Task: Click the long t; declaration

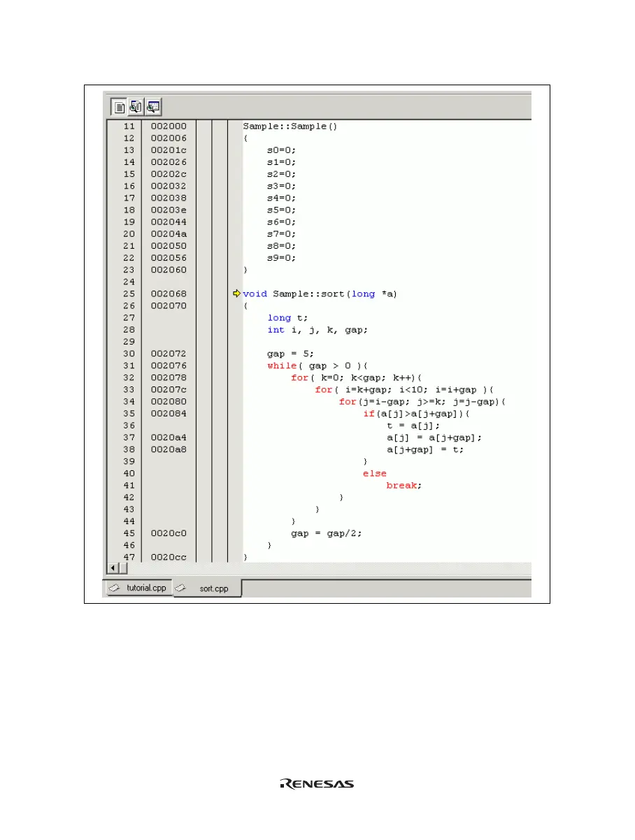Action: pos(289,318)
